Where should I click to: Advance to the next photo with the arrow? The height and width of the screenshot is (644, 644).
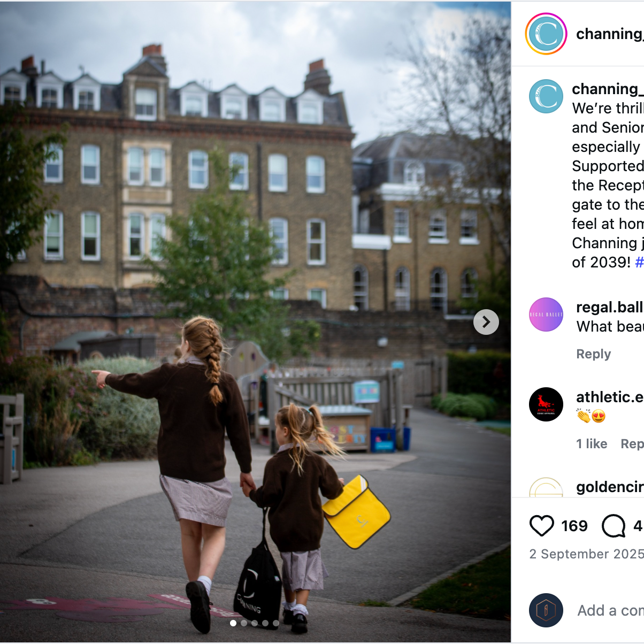(x=486, y=322)
